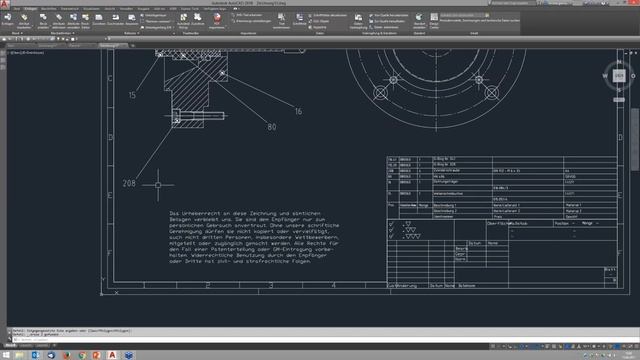The image size is (640, 360).
Task: Open Chrome from the taskbar
Action: pos(82,355)
